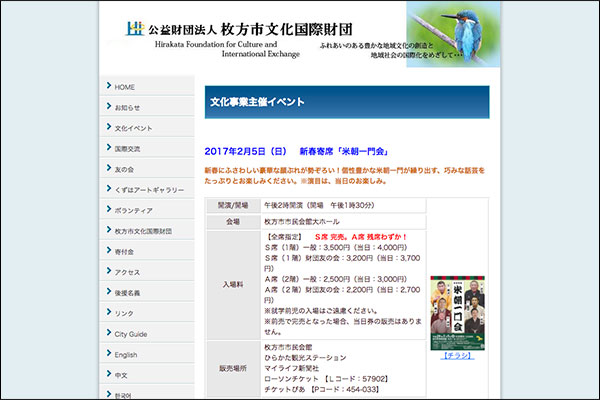Click the arrow icon beside お知らせ
600x400 pixels.
click(x=108, y=107)
